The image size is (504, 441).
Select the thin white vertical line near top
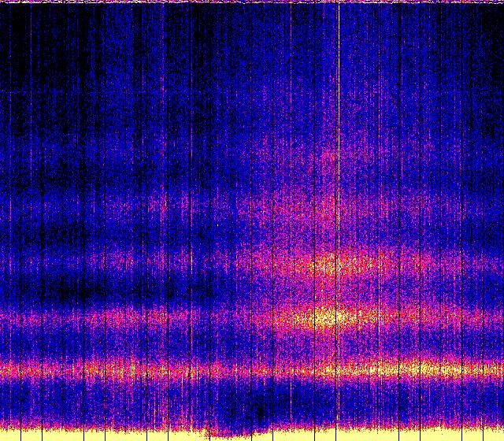[x=339, y=47]
